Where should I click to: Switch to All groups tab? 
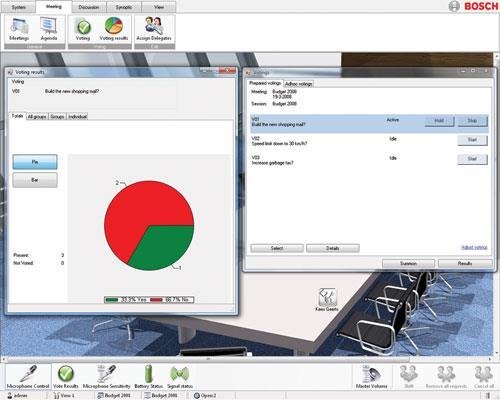[x=37, y=116]
